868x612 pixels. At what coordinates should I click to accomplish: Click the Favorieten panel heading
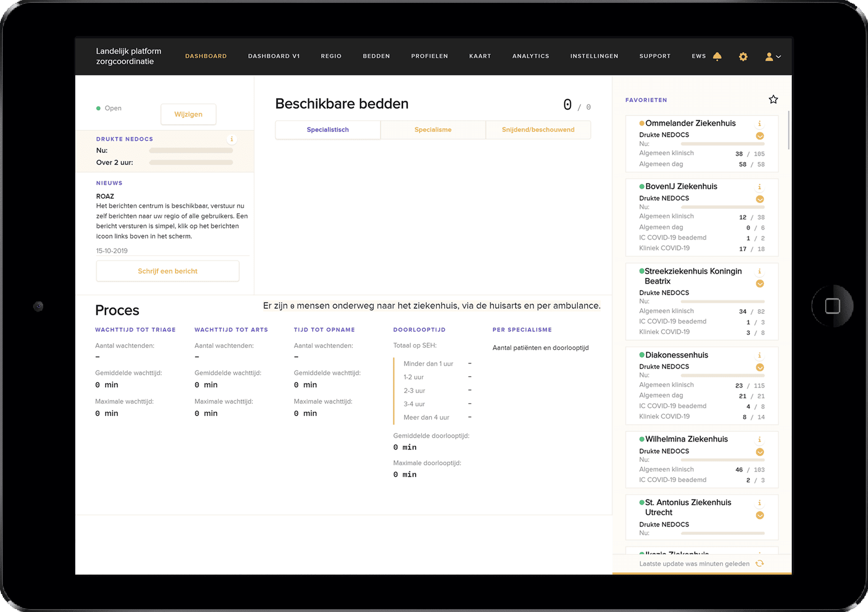point(646,100)
